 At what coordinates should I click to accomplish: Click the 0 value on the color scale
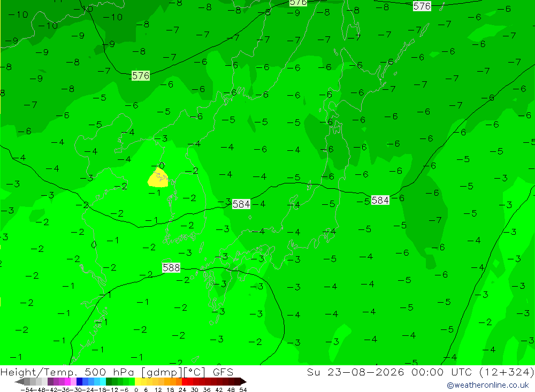pos(136,390)
